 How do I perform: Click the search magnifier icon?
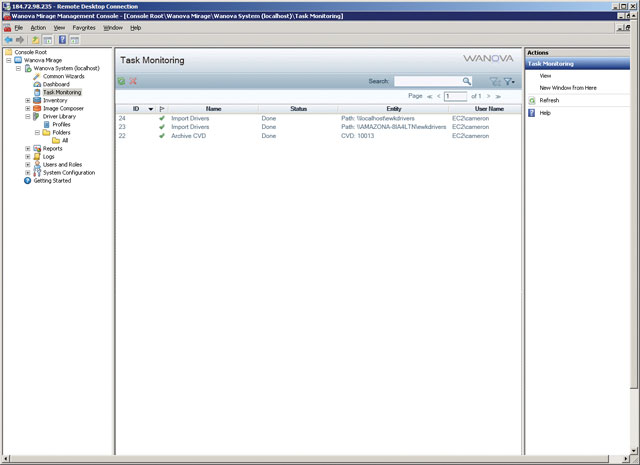click(467, 81)
